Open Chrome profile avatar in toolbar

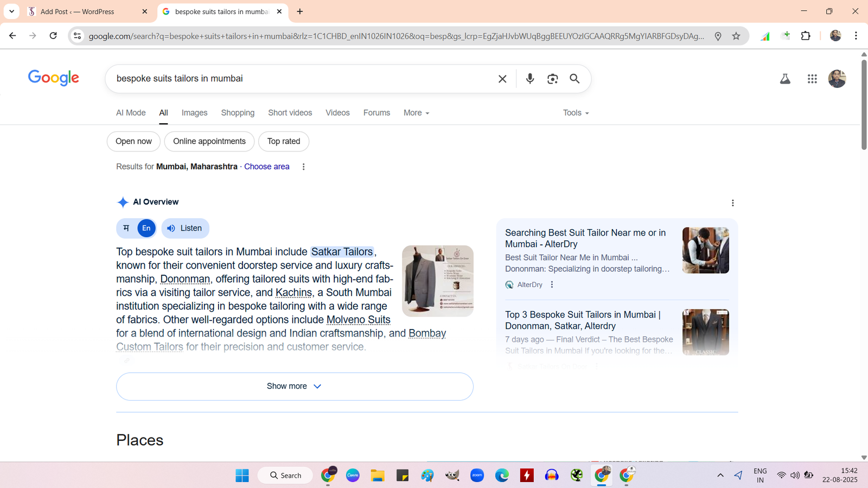835,36
